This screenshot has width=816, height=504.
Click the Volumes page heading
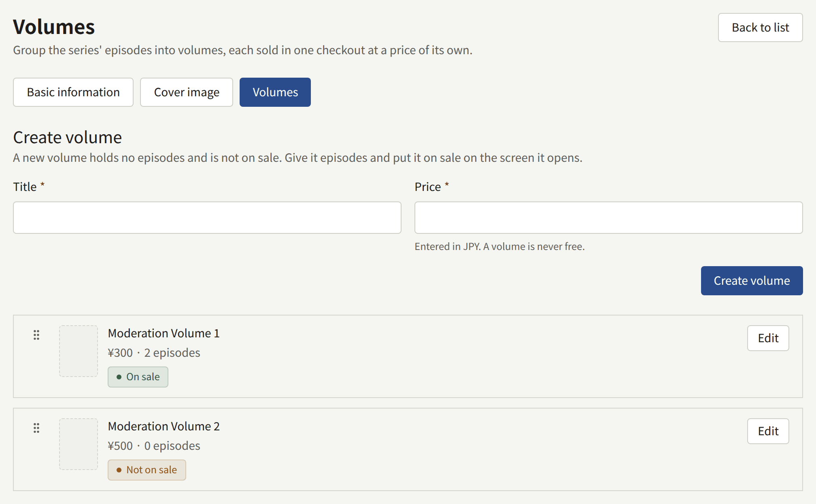click(x=54, y=27)
